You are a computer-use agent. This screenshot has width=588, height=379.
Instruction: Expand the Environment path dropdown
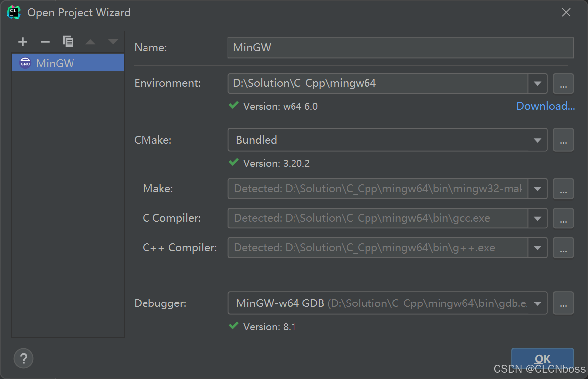(538, 83)
